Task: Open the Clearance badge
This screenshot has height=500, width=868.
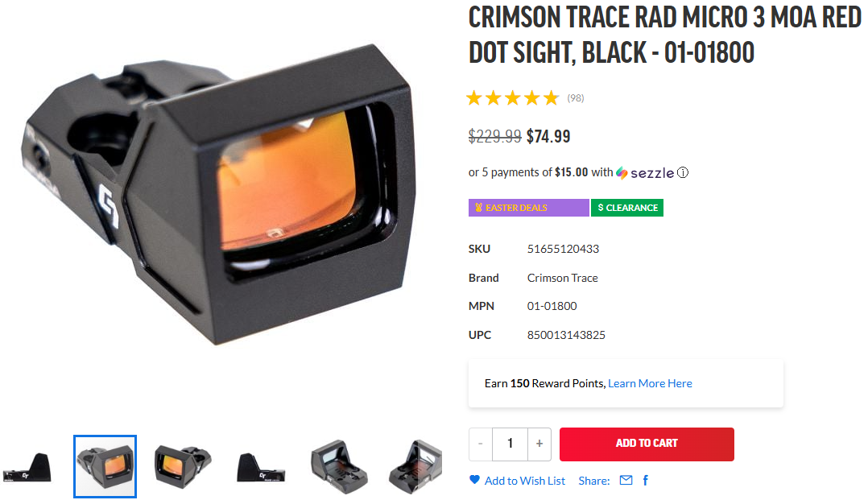Action: 627,208
